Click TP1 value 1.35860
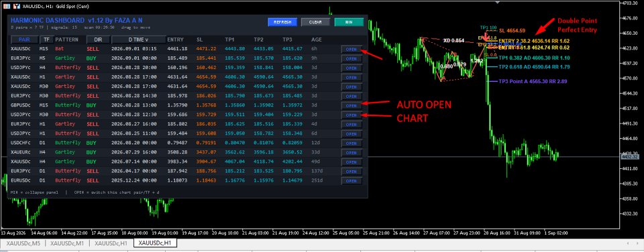644x252 pixels. click(x=235, y=105)
